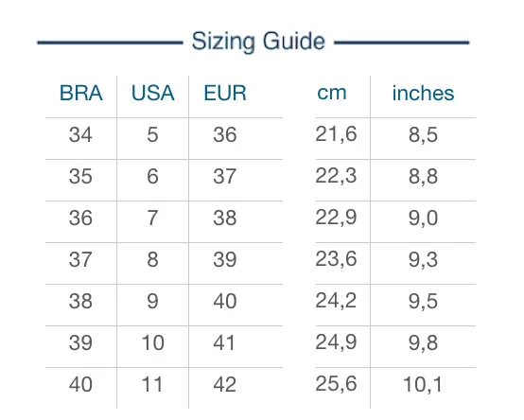Image resolution: width=524 pixels, height=420 pixels.
Task: Select USA size 5 cell
Action: [x=152, y=134]
